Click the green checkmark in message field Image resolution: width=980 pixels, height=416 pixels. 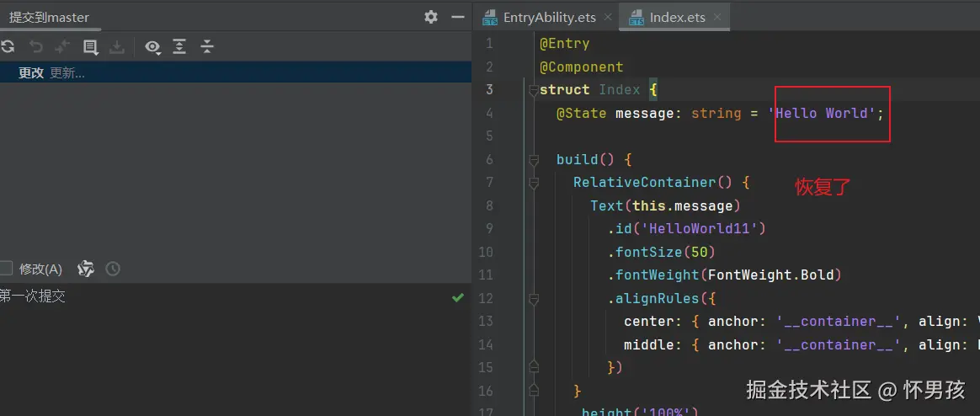[458, 298]
